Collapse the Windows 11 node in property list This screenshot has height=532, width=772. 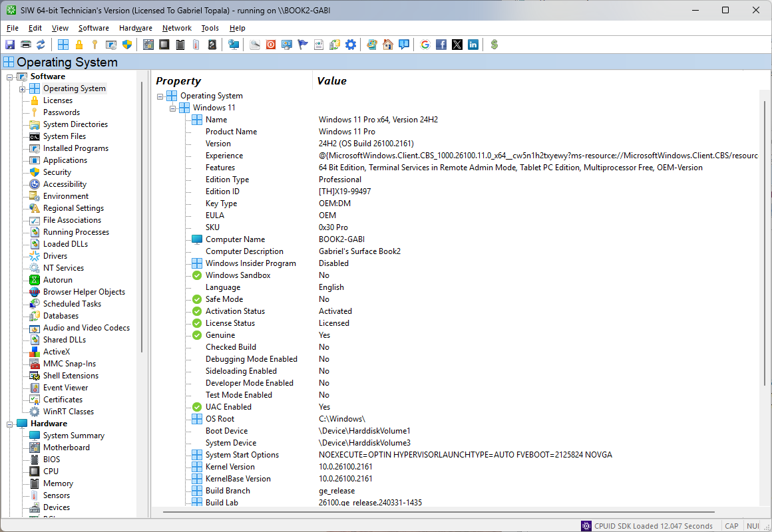[172, 108]
